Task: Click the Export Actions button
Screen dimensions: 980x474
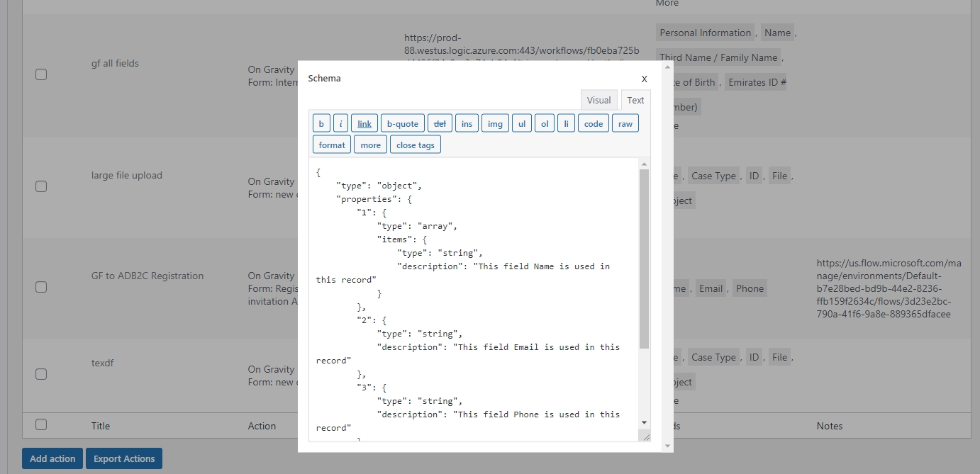Action: tap(124, 458)
